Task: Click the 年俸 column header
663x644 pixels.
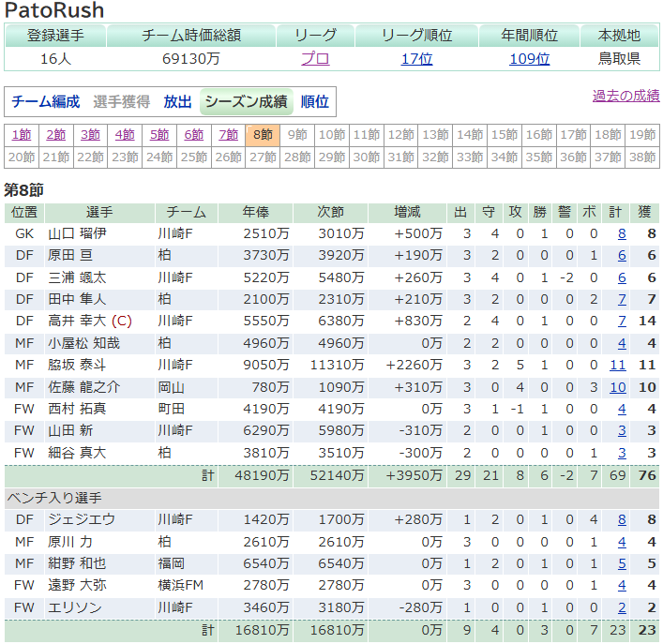Action: tap(255, 212)
